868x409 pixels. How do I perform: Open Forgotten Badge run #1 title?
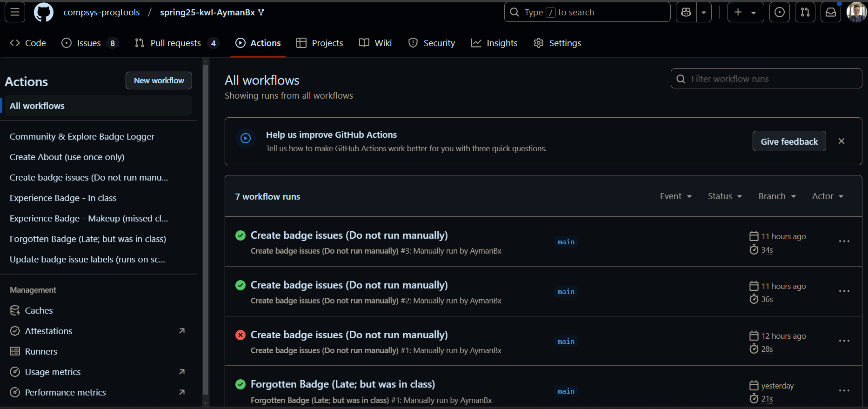pos(343,384)
